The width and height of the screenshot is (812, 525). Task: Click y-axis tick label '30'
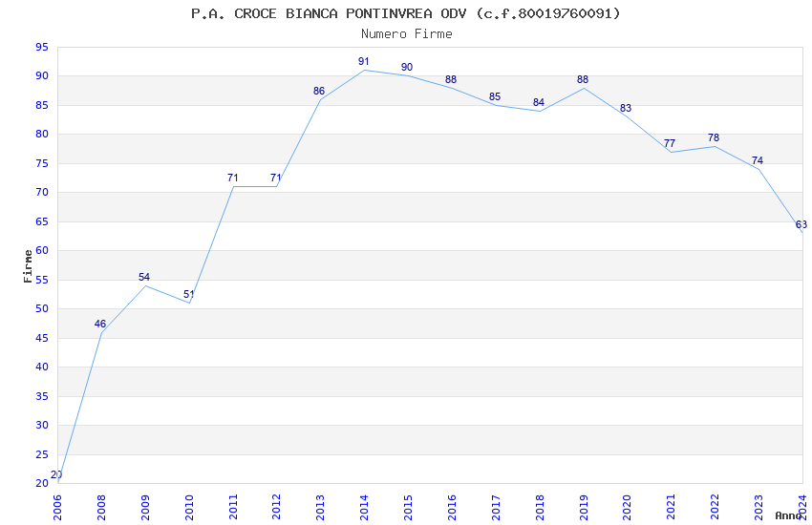click(42, 425)
